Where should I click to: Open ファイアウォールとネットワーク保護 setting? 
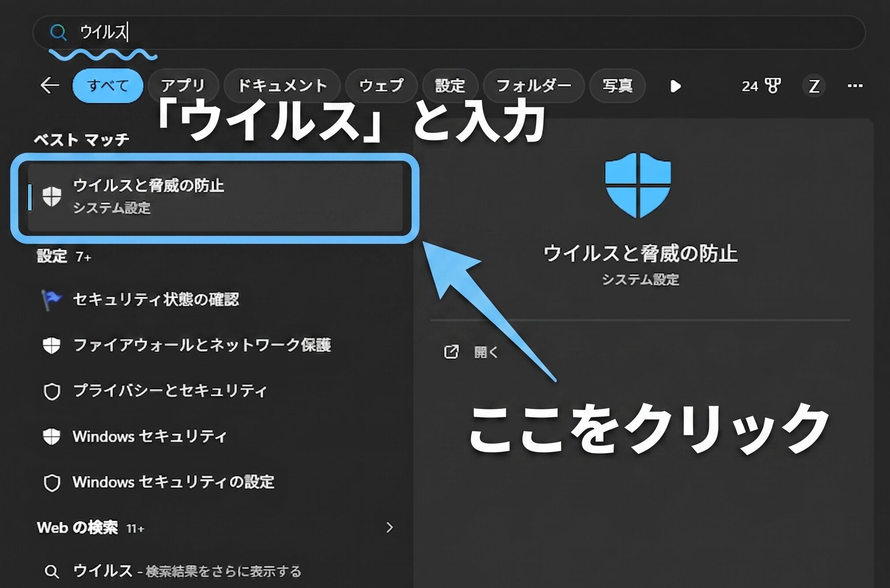coord(202,345)
